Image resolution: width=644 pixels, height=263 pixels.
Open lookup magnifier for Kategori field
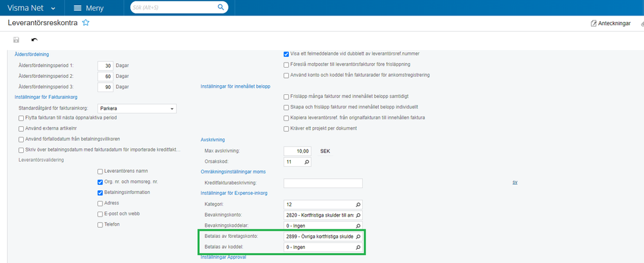tap(358, 204)
